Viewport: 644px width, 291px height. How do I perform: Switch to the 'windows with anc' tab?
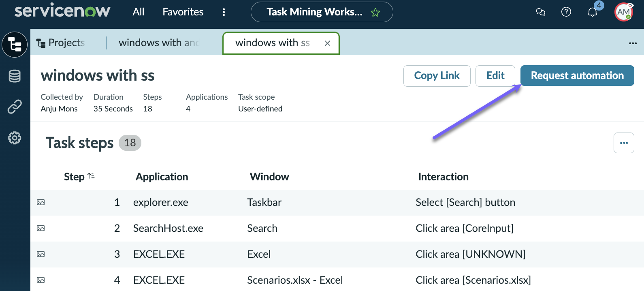point(159,43)
